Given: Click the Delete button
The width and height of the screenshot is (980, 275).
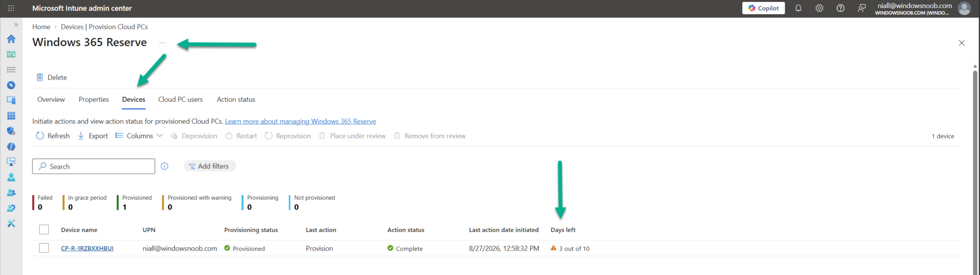Looking at the screenshot, I should point(52,77).
